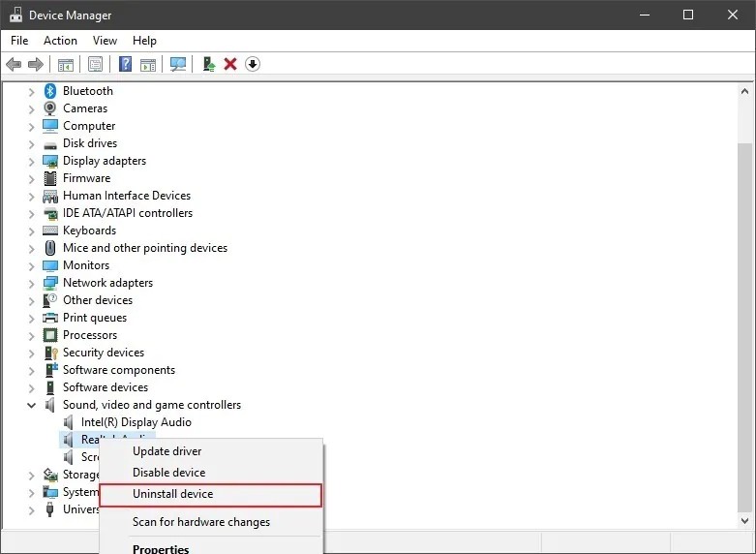Expand the Cameras category

pyautogui.click(x=31, y=109)
